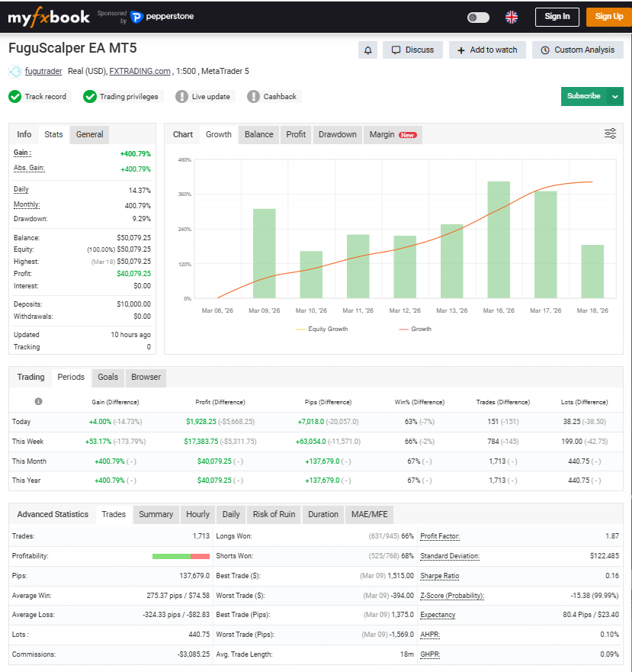Click the Commissions value -$3,085.25

coord(194,654)
